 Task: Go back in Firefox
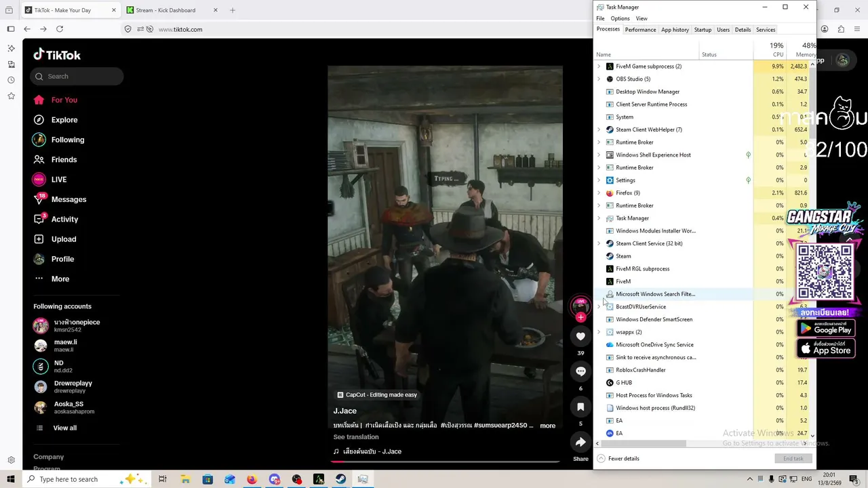click(x=27, y=29)
